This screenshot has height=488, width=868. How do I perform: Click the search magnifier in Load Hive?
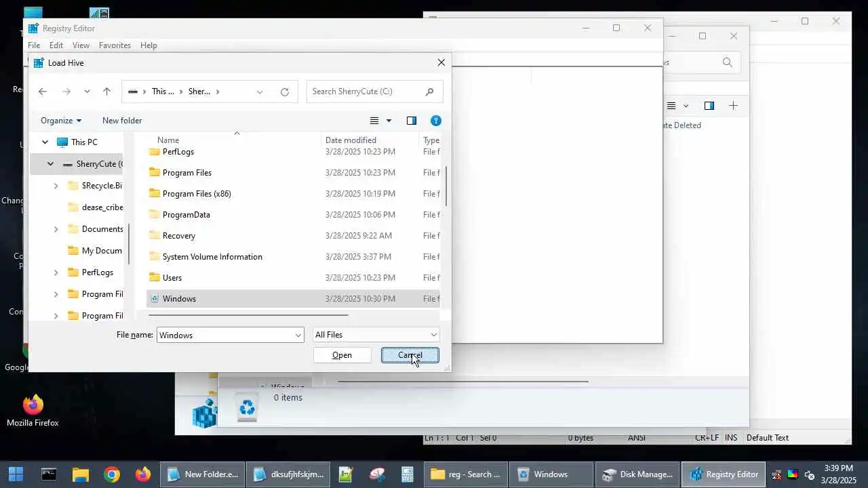point(429,91)
